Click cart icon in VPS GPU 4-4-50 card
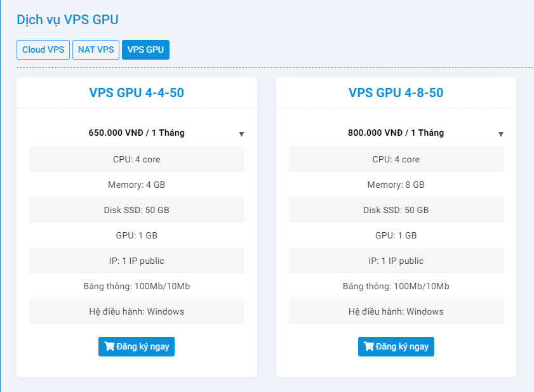The width and height of the screenshot is (534, 392). 109,347
